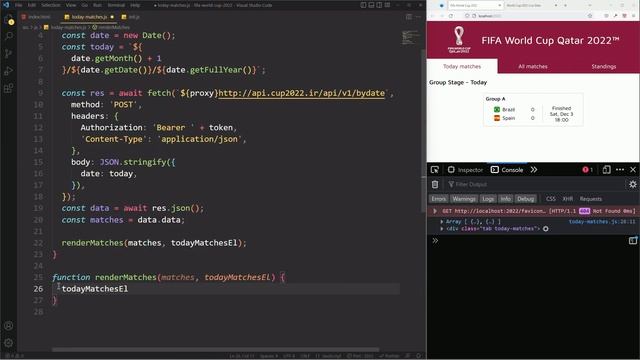The width and height of the screenshot is (640, 360).
Task: Toggle the Warnings console filter
Action: tap(464, 199)
